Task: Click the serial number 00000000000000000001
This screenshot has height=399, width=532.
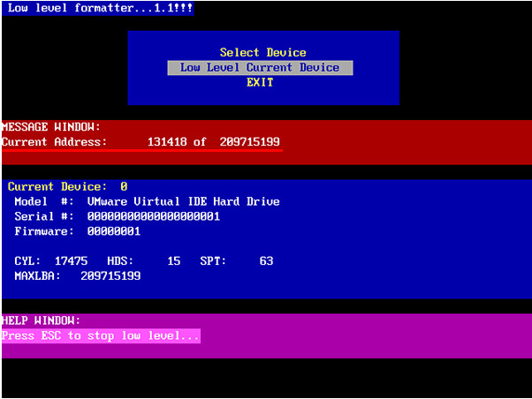Action: [154, 216]
